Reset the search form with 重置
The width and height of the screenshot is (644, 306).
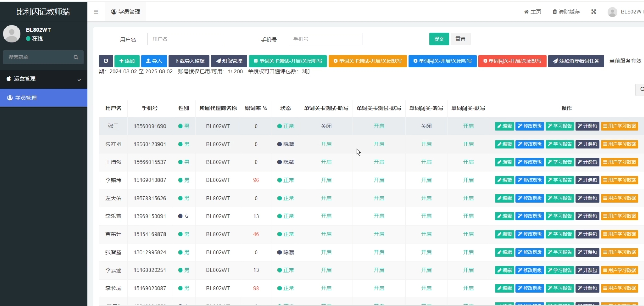point(460,39)
